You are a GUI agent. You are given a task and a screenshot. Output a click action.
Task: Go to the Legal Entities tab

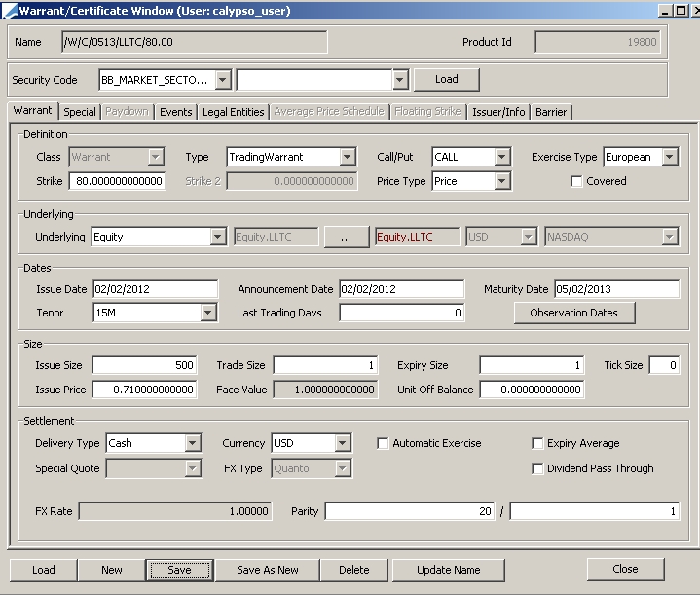pyautogui.click(x=233, y=112)
